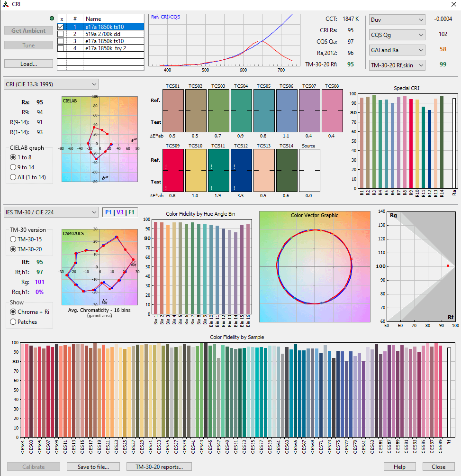461x476 pixels.
Task: Switch to the F1 tab
Action: click(x=132, y=212)
